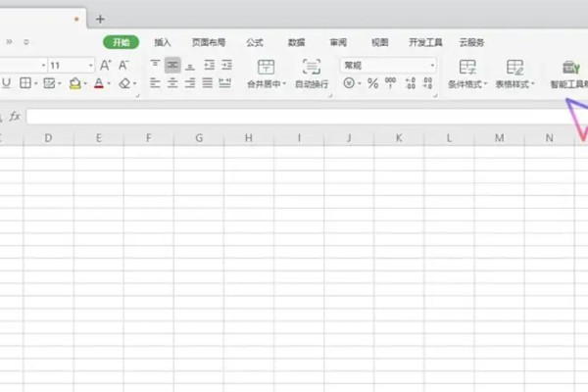
Task: Apply yellow fill color bucket
Action: click(75, 83)
